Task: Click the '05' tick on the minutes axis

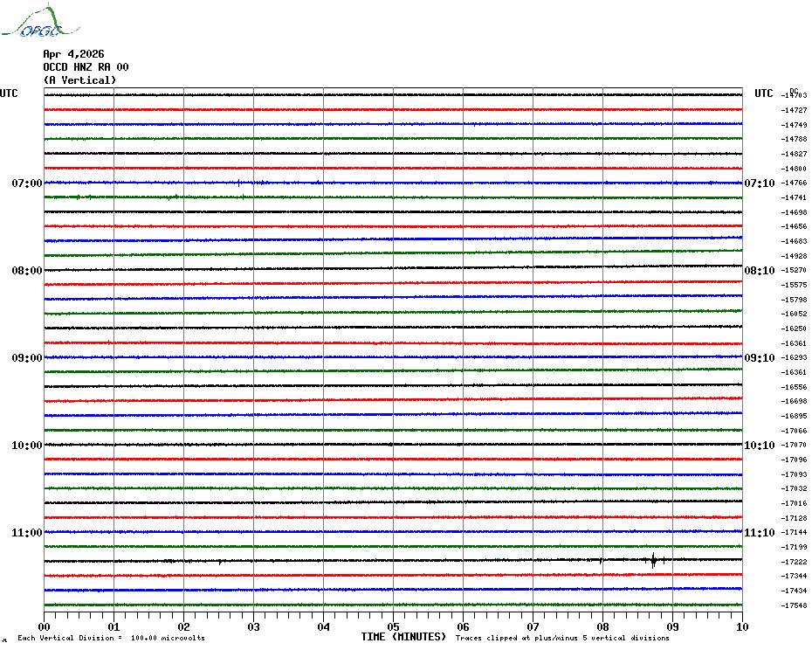Action: point(393,626)
